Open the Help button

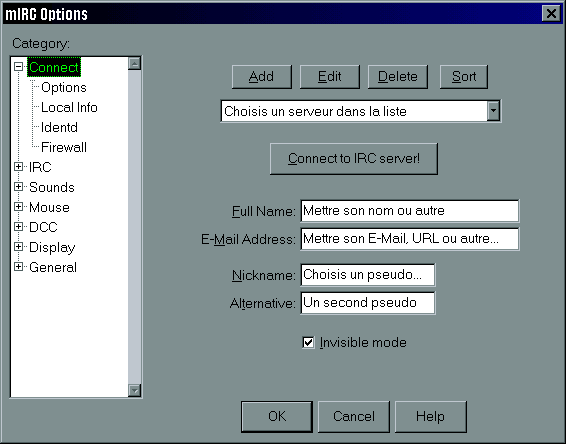431,417
